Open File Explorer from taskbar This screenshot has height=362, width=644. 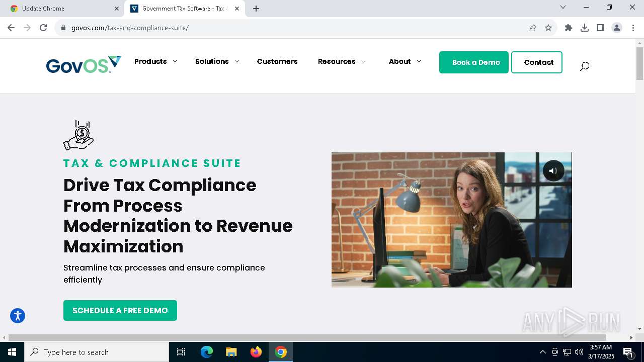click(231, 352)
